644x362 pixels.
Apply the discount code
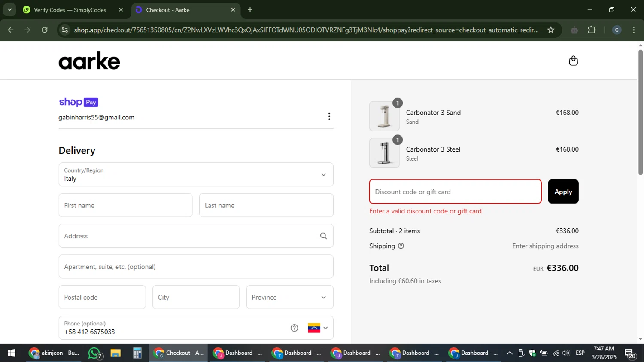[x=563, y=192]
